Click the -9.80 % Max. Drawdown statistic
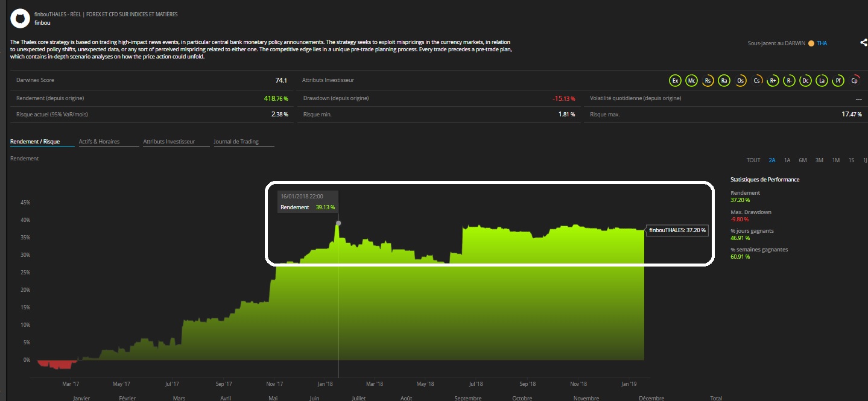This screenshot has height=401, width=868. point(740,219)
